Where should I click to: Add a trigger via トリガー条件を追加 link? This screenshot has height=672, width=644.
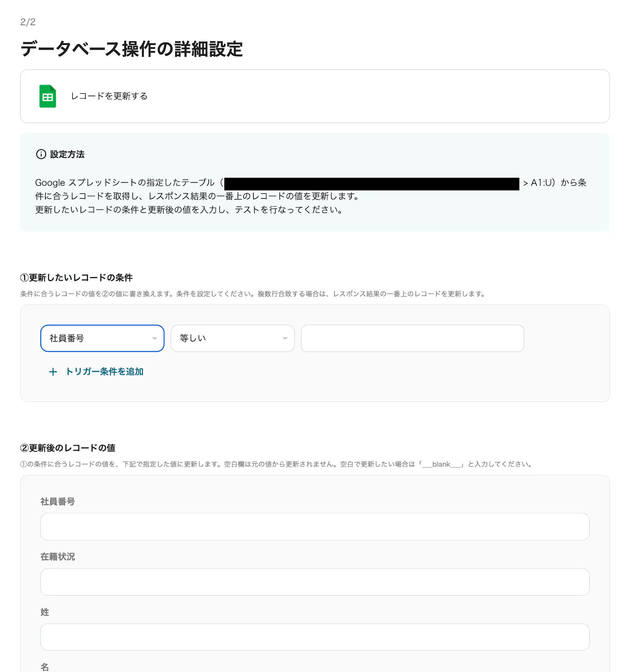(105, 372)
